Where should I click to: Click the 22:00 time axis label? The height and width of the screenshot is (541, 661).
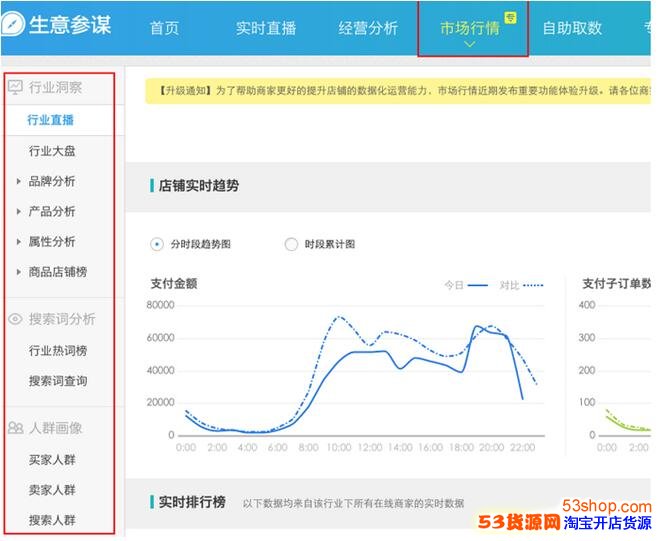(x=523, y=447)
